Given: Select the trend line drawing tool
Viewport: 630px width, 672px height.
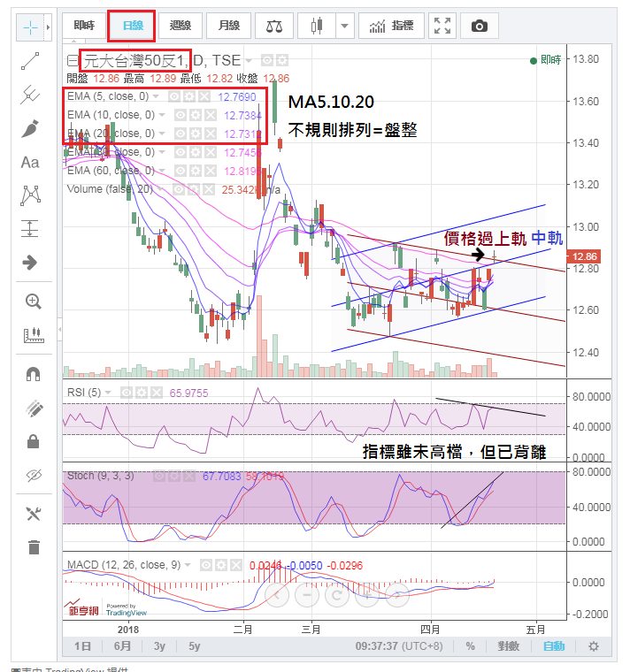Looking at the screenshot, I should (x=30, y=61).
